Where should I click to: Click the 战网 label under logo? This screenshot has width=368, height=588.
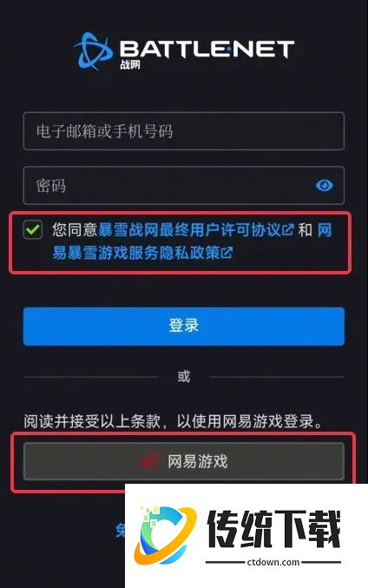click(129, 64)
